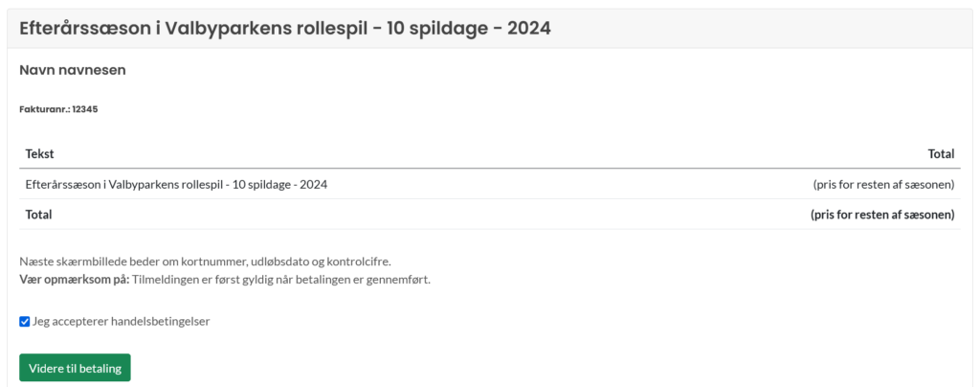Click the bold 'Vær opmærksom på:' text
This screenshot has width=980, height=387.
pos(75,280)
